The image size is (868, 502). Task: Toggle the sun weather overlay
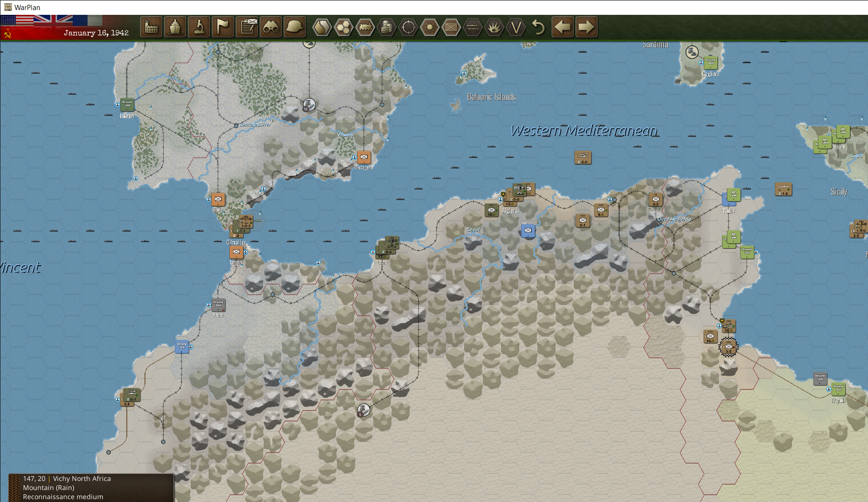coord(430,27)
